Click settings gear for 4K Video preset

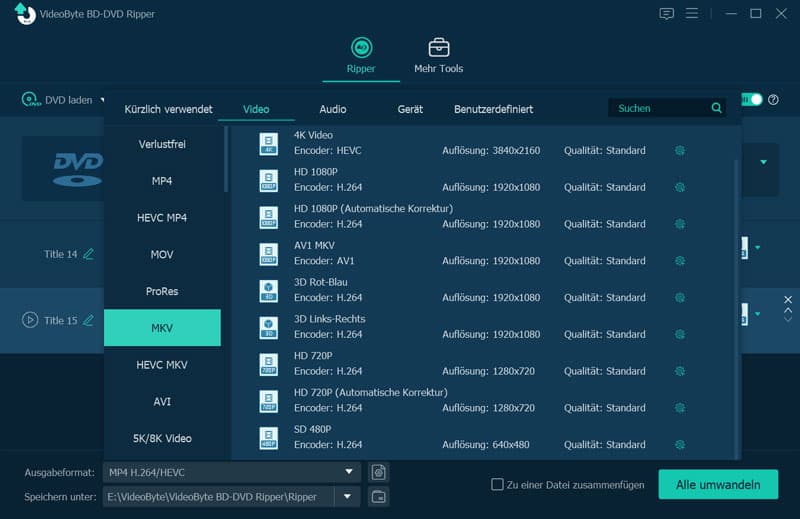coord(680,150)
